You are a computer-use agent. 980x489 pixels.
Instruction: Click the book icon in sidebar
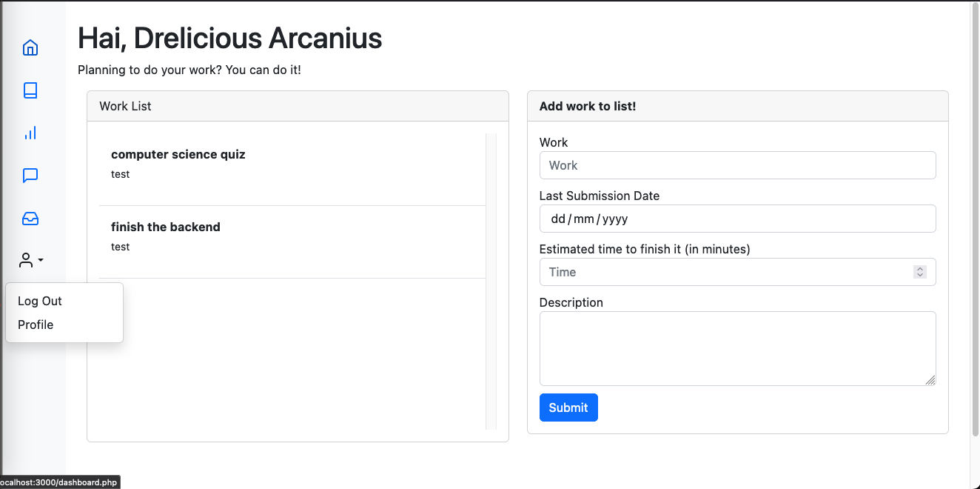coord(30,90)
